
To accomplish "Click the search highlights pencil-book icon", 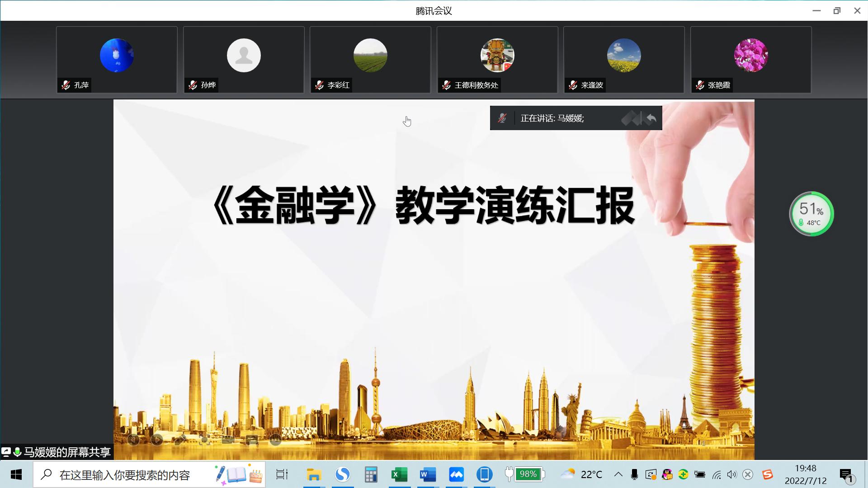I will 239,474.
